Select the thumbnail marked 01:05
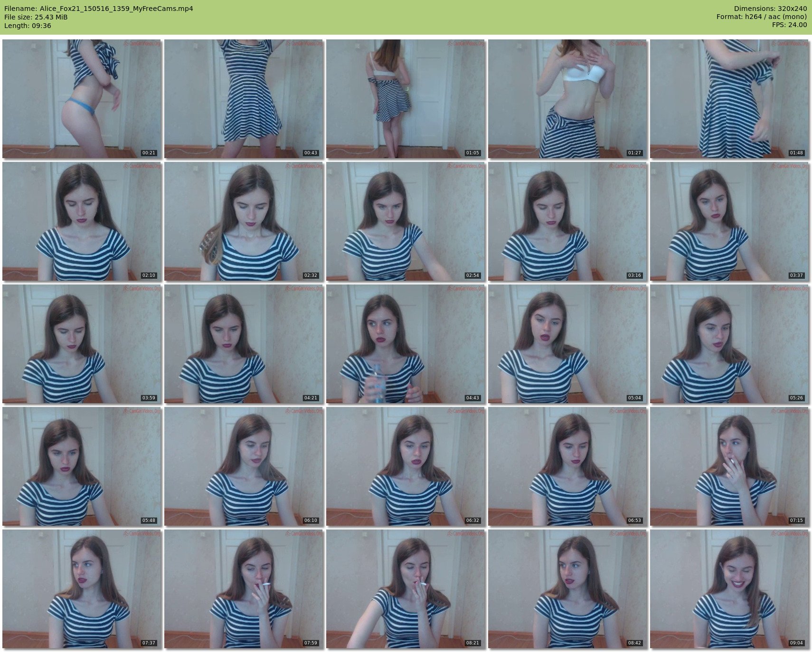This screenshot has height=652, width=812. click(x=406, y=99)
